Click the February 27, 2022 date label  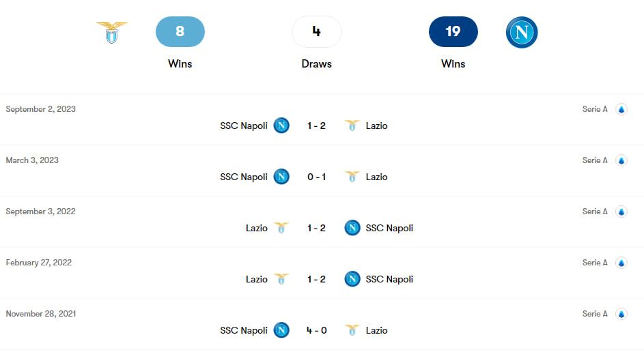click(39, 263)
